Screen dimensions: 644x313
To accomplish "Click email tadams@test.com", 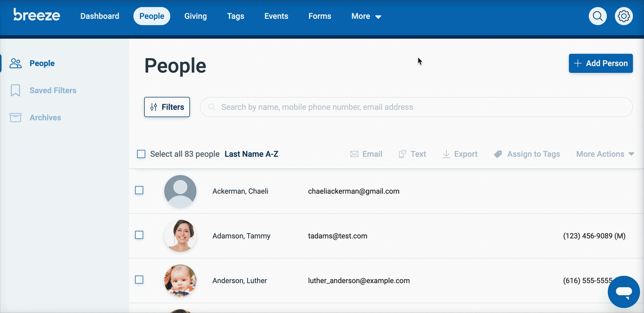I will (x=338, y=236).
